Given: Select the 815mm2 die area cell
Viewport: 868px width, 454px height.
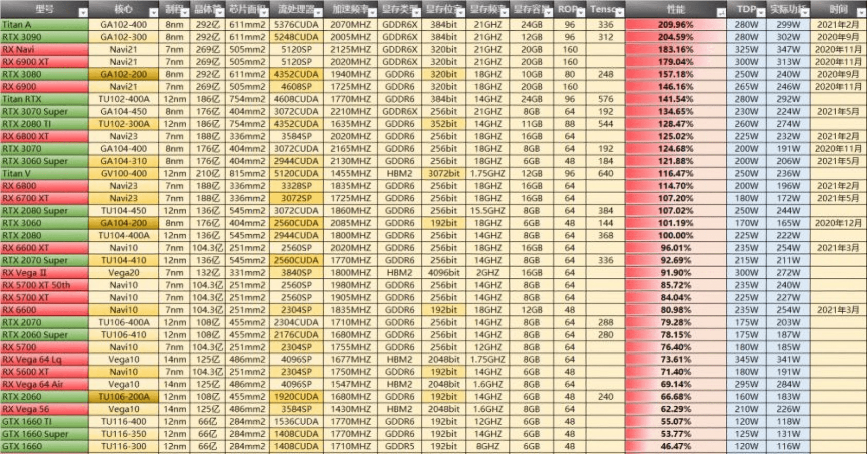Looking at the screenshot, I should (247, 174).
